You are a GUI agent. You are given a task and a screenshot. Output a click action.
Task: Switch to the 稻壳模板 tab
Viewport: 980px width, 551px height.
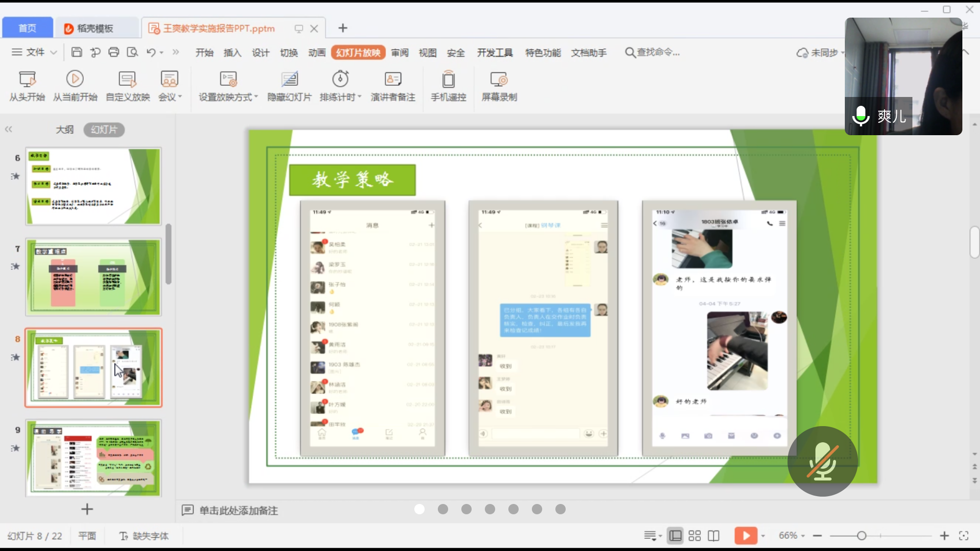tap(95, 28)
